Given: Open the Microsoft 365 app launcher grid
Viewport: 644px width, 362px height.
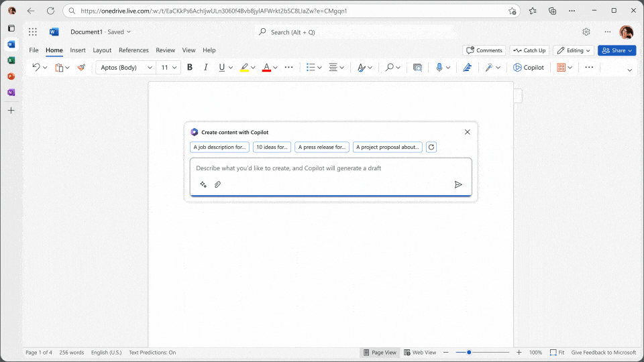Looking at the screenshot, I should click(x=33, y=32).
